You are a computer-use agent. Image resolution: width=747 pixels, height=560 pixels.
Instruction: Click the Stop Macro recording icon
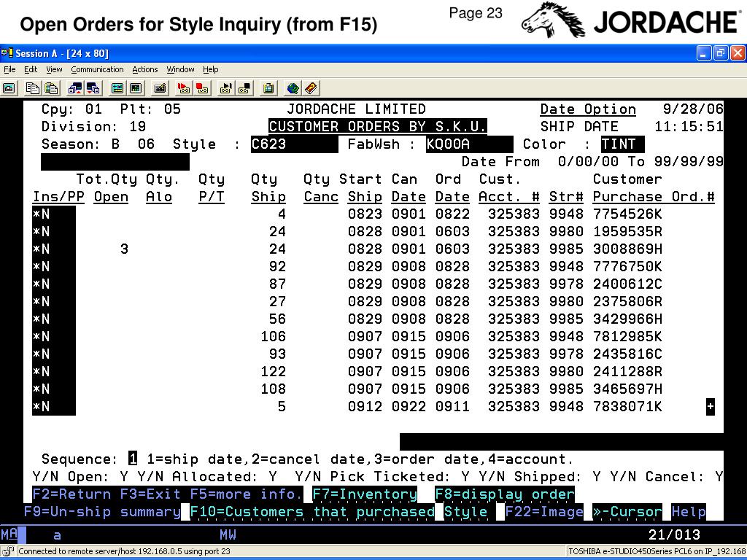(x=202, y=88)
